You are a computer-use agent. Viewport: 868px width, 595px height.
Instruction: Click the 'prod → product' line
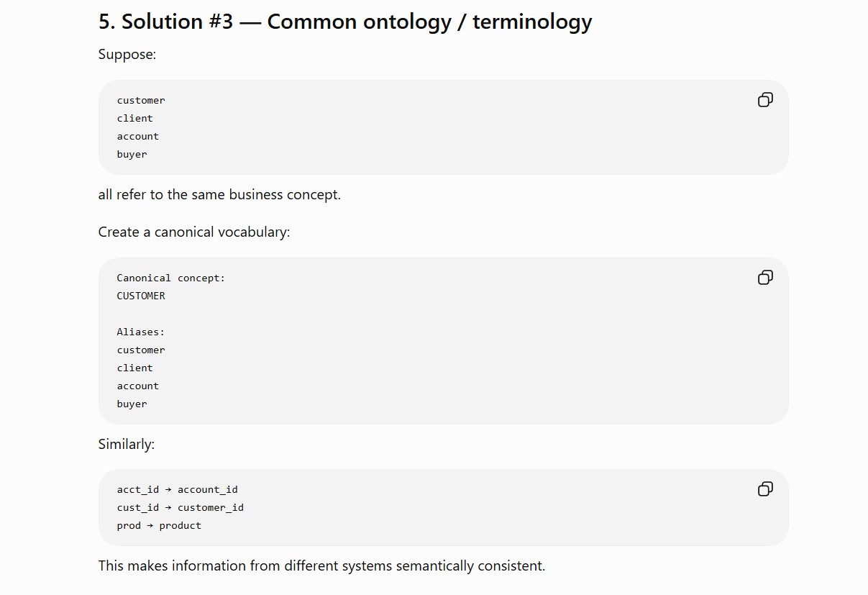point(160,526)
